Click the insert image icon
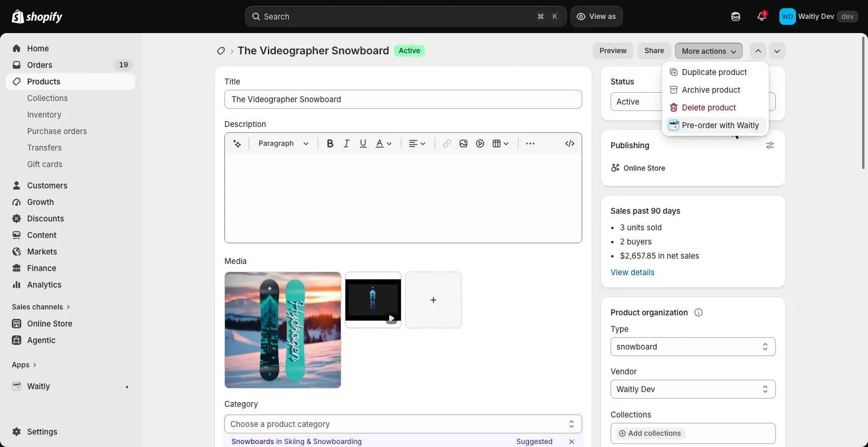Screen dimensions: 868x447 (464, 143)
